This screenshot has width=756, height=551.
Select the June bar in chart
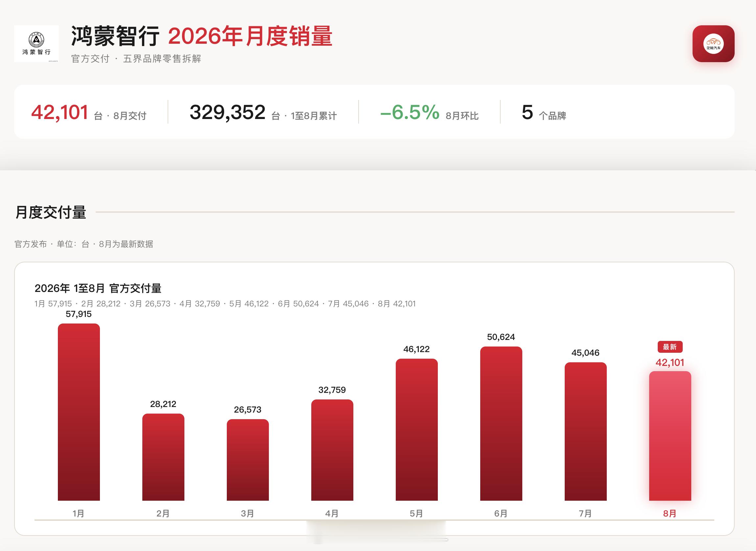[501, 423]
